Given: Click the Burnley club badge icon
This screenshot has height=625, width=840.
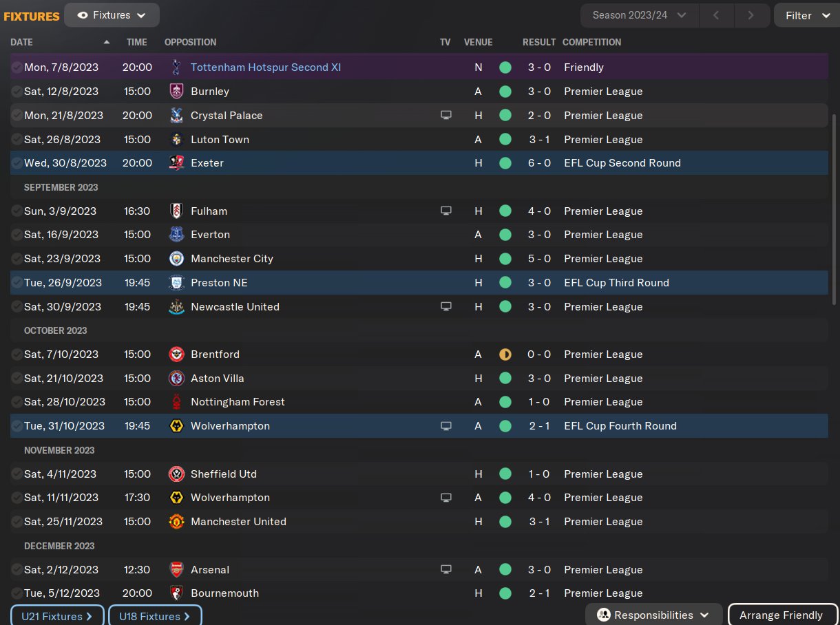Looking at the screenshot, I should tap(176, 92).
